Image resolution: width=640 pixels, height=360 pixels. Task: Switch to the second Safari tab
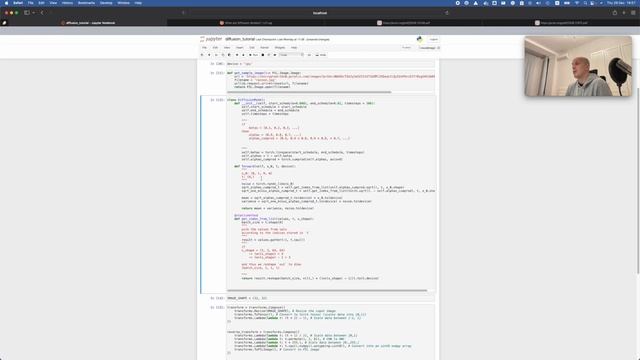245,23
